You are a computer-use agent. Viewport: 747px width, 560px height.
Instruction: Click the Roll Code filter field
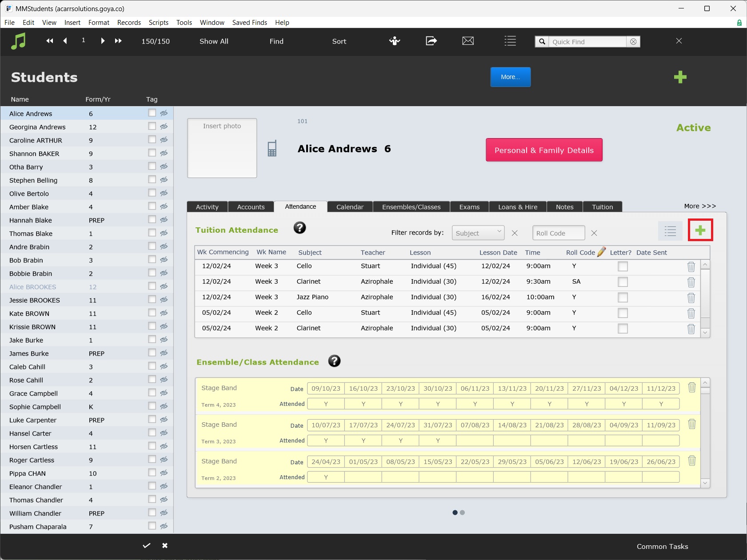tap(559, 233)
